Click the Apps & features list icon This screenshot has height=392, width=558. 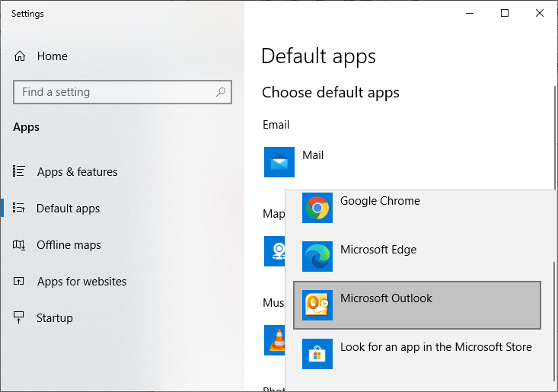pos(19,171)
